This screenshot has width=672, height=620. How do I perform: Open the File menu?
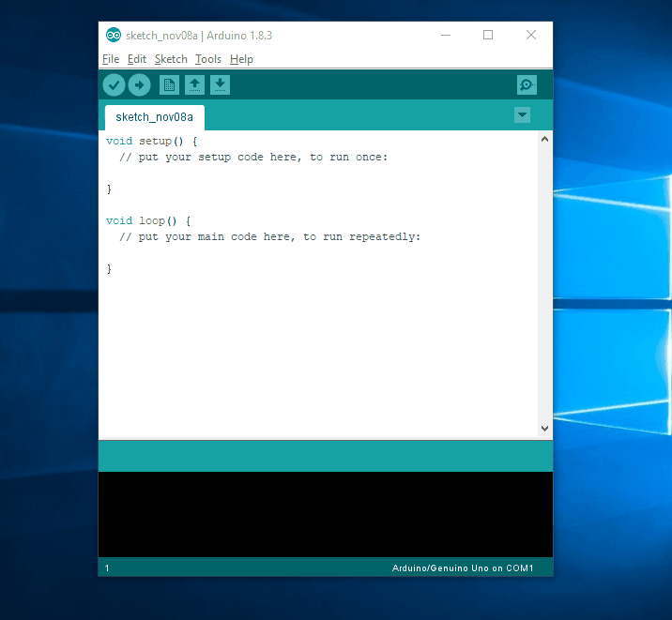tap(111, 59)
